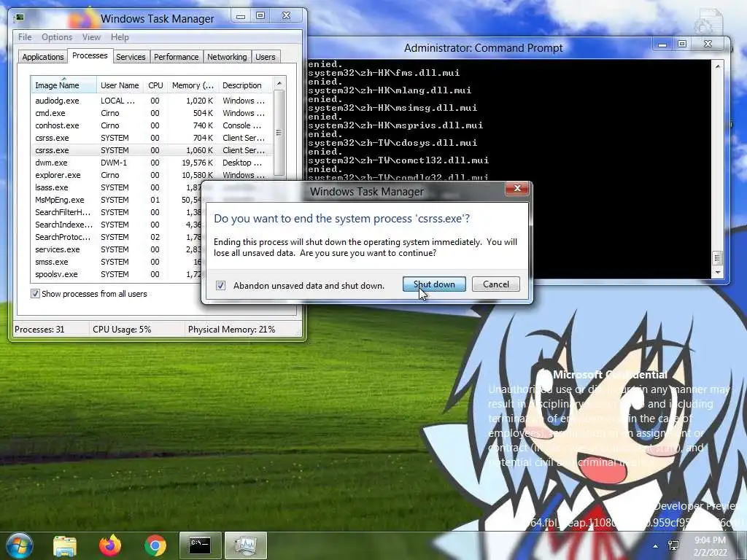Open the File menu in Task Manager
This screenshot has width=747, height=560.
click(x=25, y=37)
